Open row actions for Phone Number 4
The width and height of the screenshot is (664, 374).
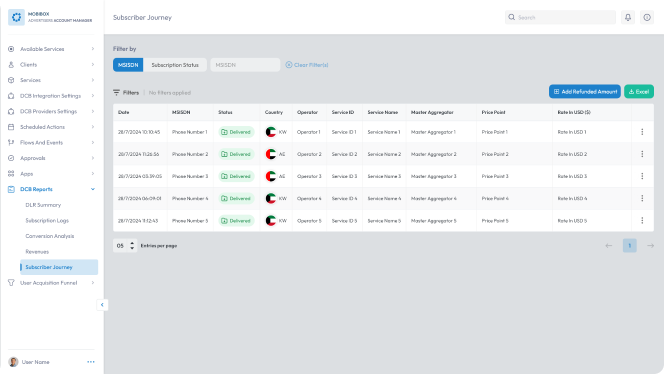[642, 198]
